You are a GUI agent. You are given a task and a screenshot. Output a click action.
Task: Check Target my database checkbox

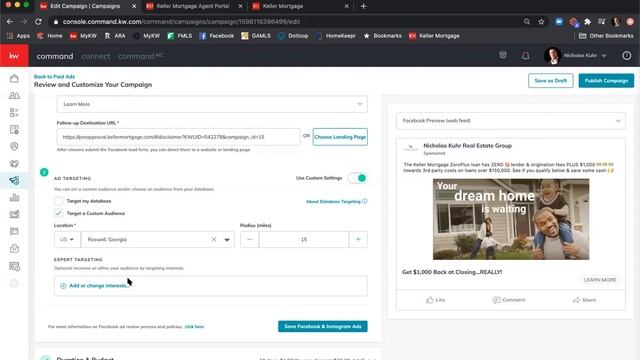[58, 201]
